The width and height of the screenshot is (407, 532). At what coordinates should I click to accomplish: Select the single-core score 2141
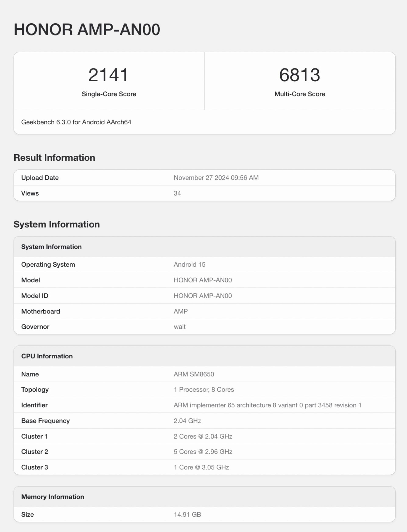coord(108,75)
